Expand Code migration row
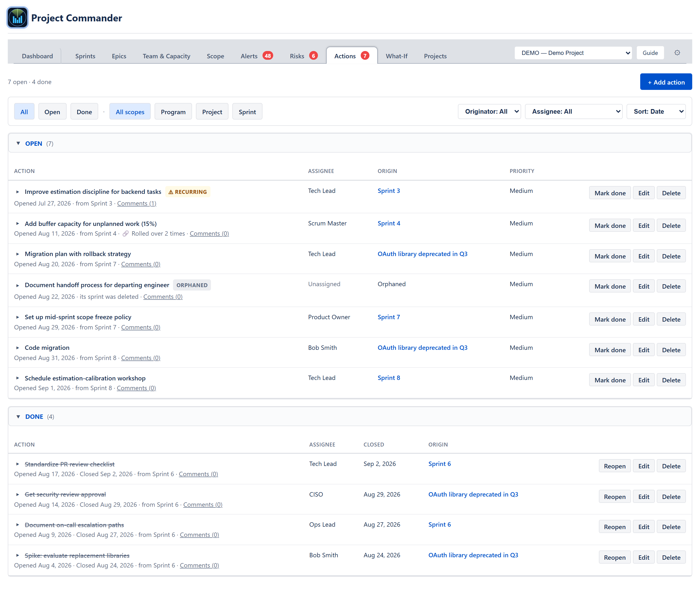Screen dimensions: 700x601 pos(17,348)
